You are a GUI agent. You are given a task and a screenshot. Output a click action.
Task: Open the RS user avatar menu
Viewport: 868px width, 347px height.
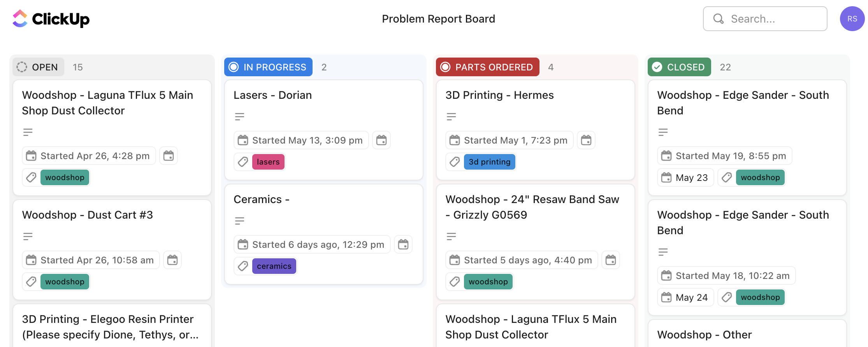coord(852,19)
